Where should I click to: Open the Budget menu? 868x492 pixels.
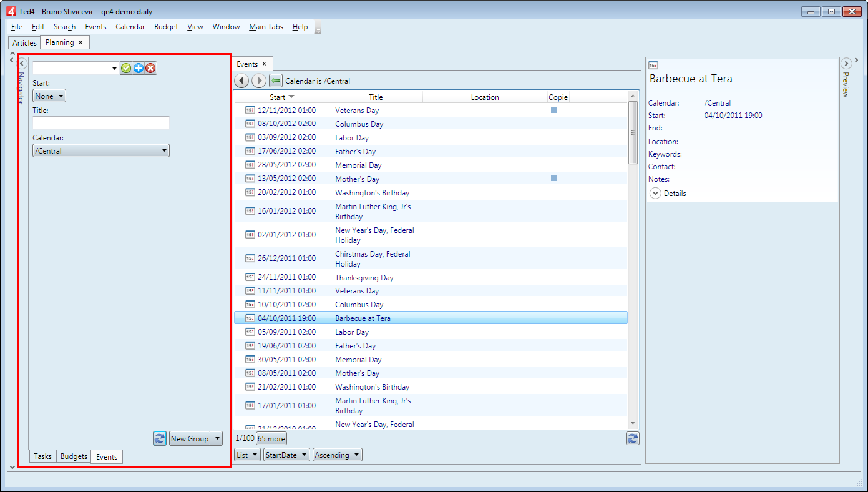pos(166,27)
